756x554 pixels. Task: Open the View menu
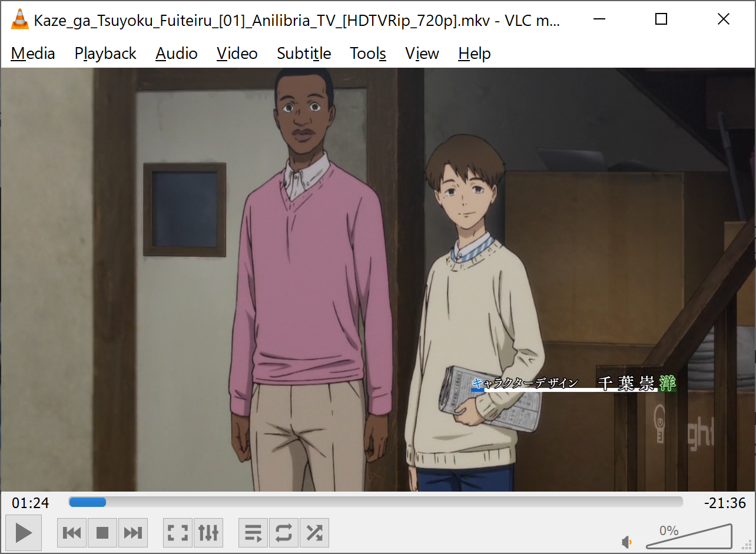point(422,54)
